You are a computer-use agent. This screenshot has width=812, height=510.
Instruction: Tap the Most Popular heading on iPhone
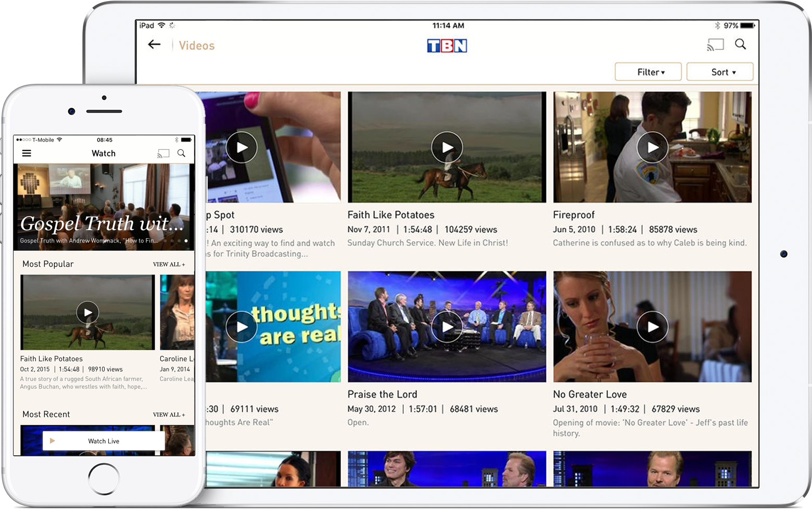pos(48,264)
